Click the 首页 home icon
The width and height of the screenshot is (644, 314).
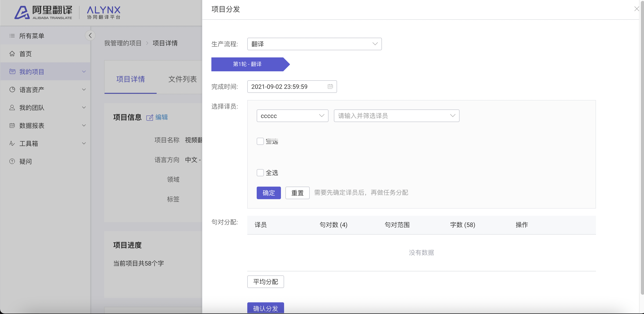12,54
